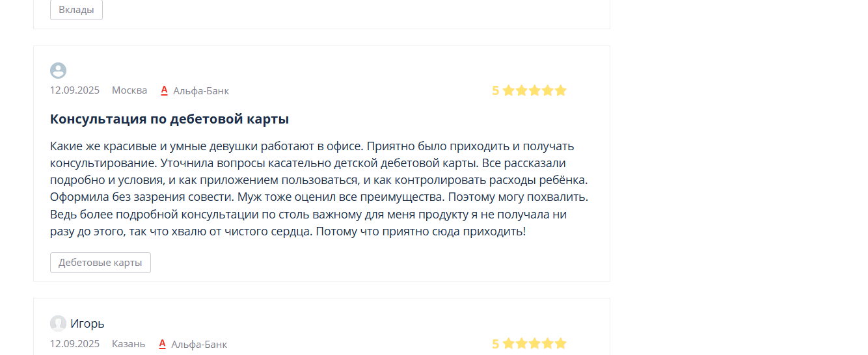Click the last star of the Москва review rating

coord(560,90)
